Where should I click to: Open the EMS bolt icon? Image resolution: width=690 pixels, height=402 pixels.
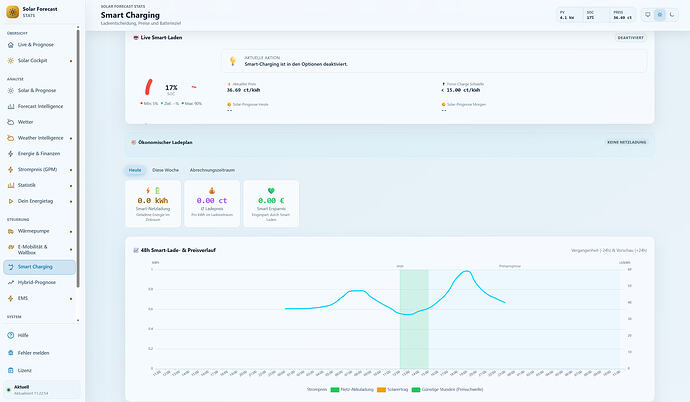coord(11,298)
